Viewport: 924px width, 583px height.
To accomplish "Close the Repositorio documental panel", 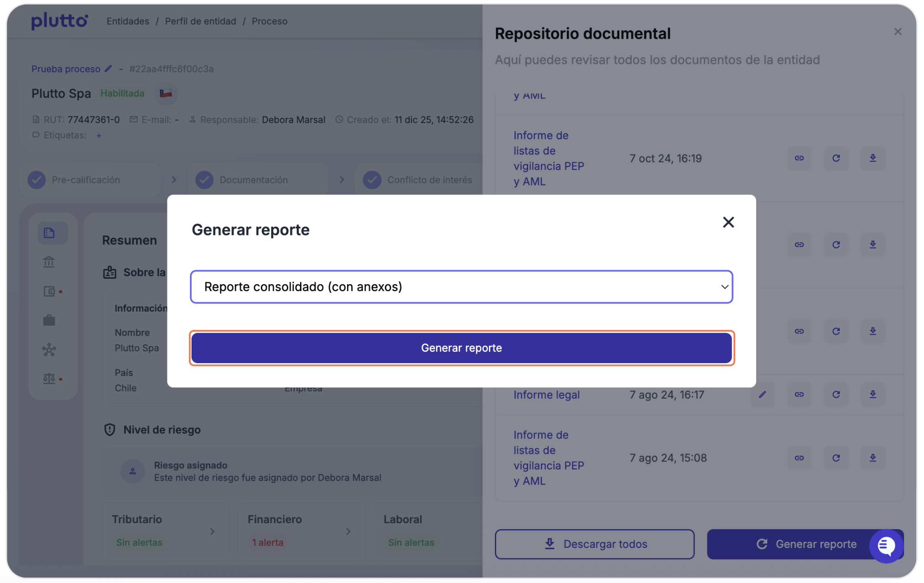I will click(x=898, y=31).
